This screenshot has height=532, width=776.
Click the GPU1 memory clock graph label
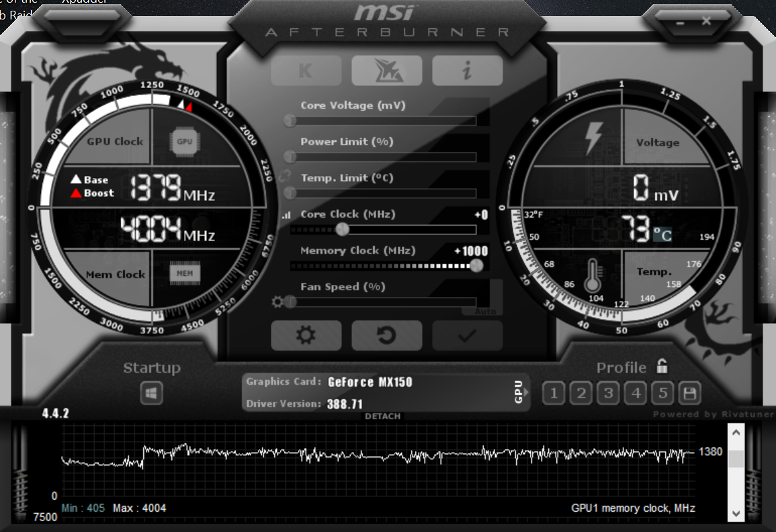tap(633, 508)
